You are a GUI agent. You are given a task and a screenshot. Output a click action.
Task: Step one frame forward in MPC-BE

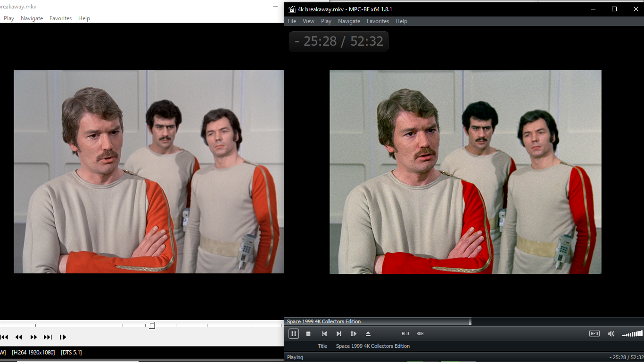(x=354, y=334)
